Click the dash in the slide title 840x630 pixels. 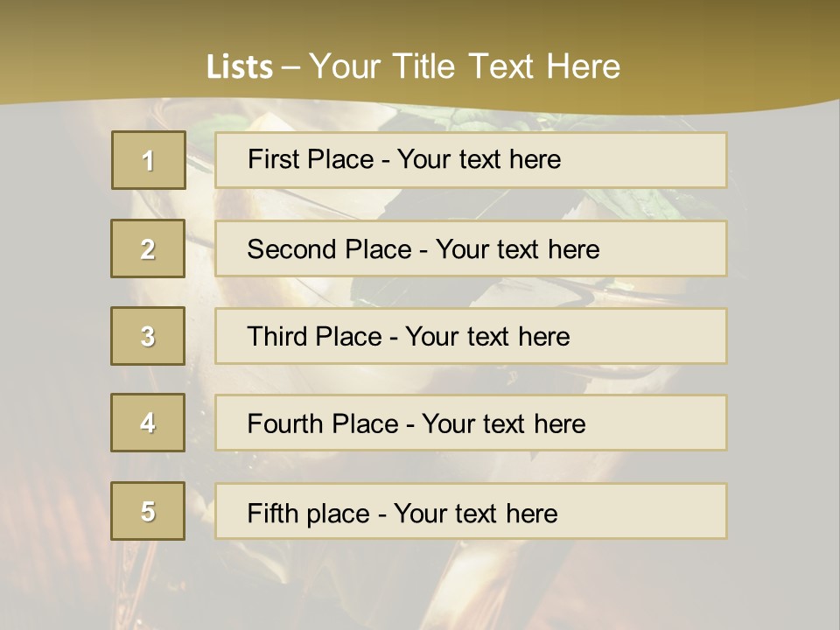click(x=290, y=67)
